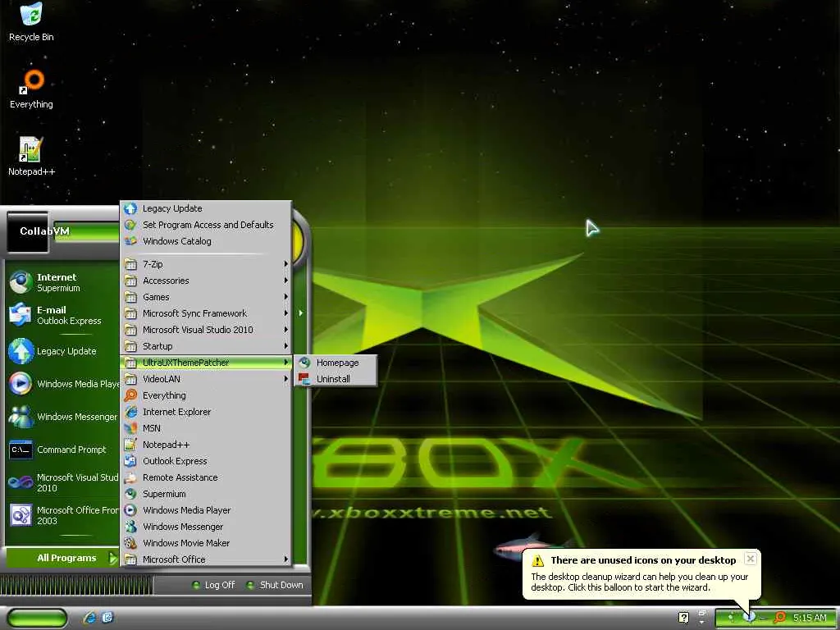Click the Windows Catalog icon

click(130, 241)
